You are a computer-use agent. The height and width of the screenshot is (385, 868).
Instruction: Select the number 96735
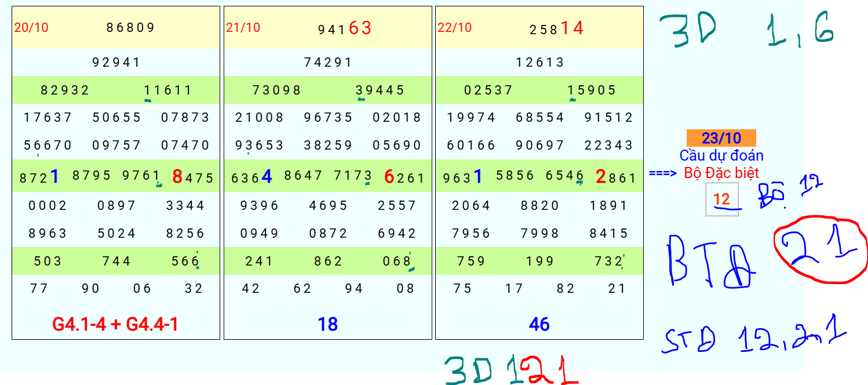point(329,117)
